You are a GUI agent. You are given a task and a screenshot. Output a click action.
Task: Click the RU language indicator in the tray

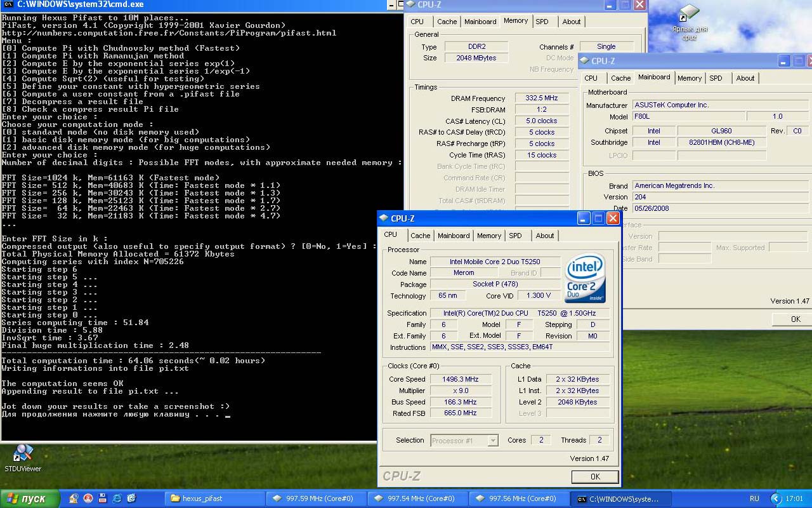click(754, 498)
